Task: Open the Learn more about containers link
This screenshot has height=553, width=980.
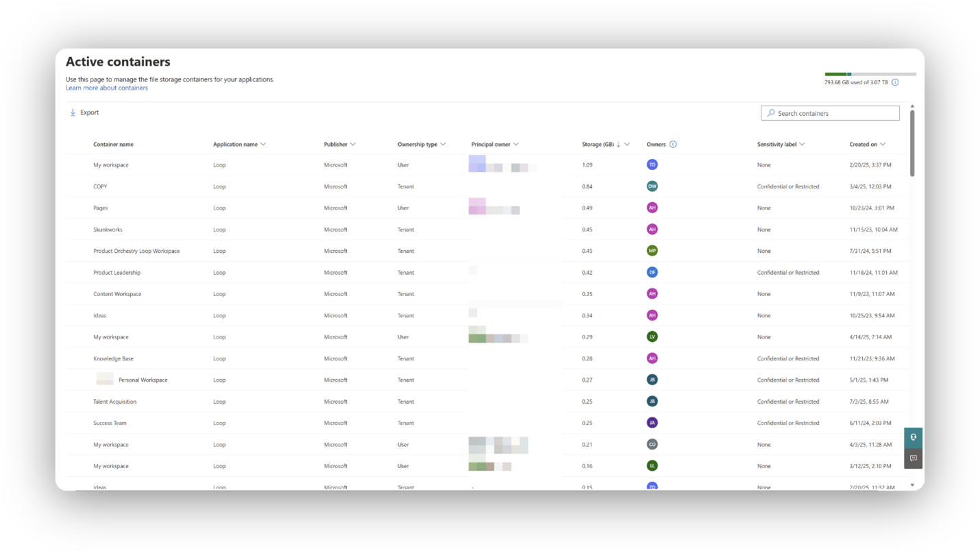Action: coord(106,87)
